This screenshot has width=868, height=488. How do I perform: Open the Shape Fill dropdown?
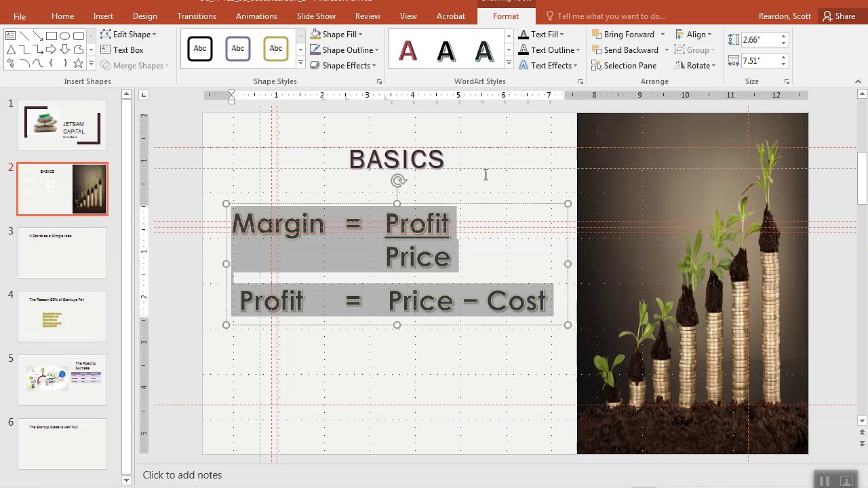[x=336, y=34]
